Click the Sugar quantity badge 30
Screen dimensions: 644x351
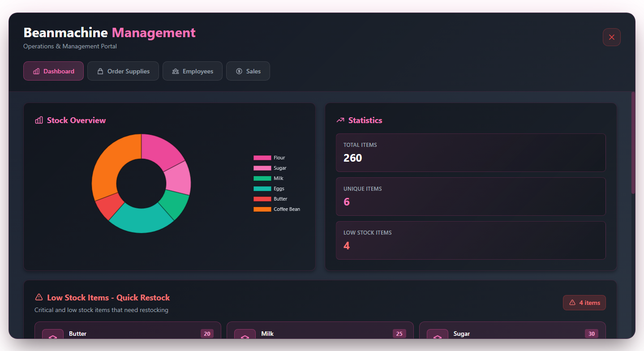tap(592, 334)
